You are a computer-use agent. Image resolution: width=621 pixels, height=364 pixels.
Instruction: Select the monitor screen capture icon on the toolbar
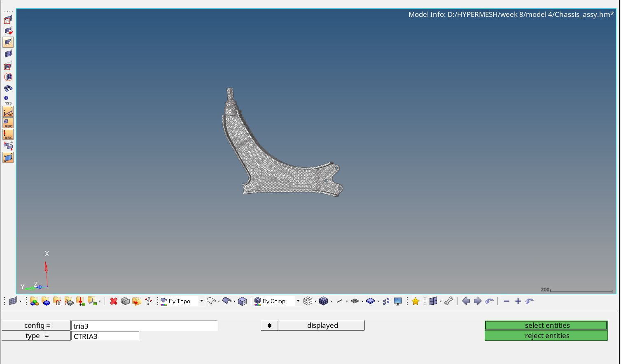coord(398,301)
